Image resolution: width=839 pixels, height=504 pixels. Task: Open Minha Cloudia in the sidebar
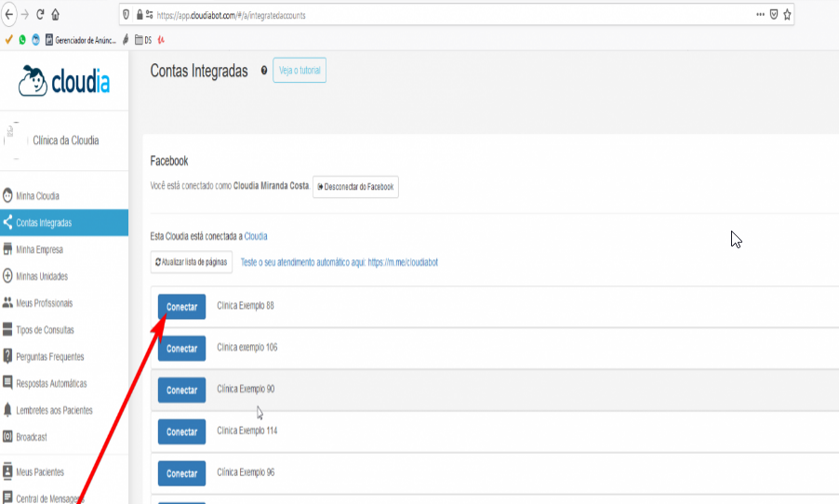coord(63,196)
